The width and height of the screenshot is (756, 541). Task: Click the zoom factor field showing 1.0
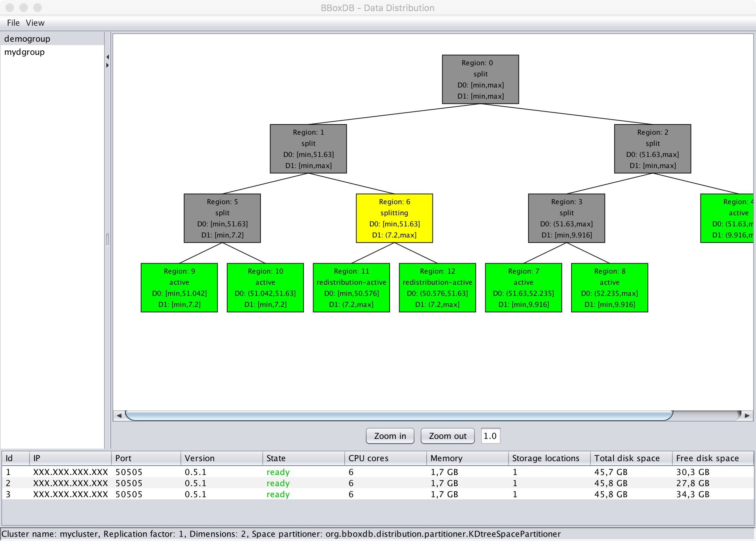[x=490, y=436]
